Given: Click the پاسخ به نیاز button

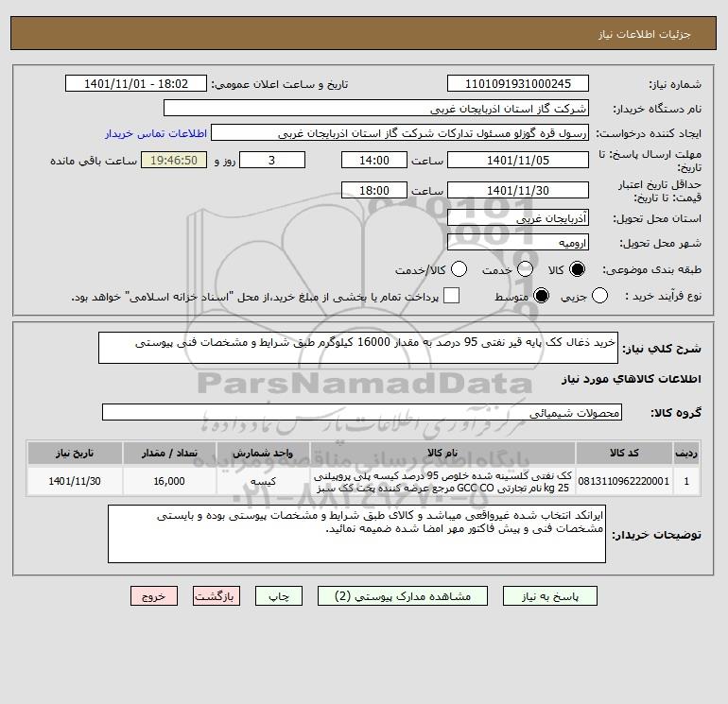Looking at the screenshot, I should click(550, 596).
